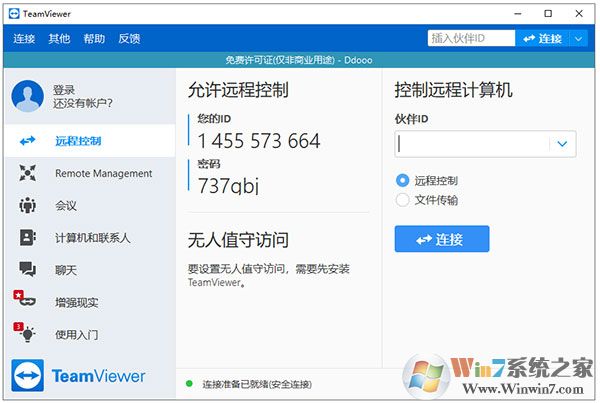600x403 pixels.
Task: Select the 文件传输 radio button
Action: pos(403,200)
